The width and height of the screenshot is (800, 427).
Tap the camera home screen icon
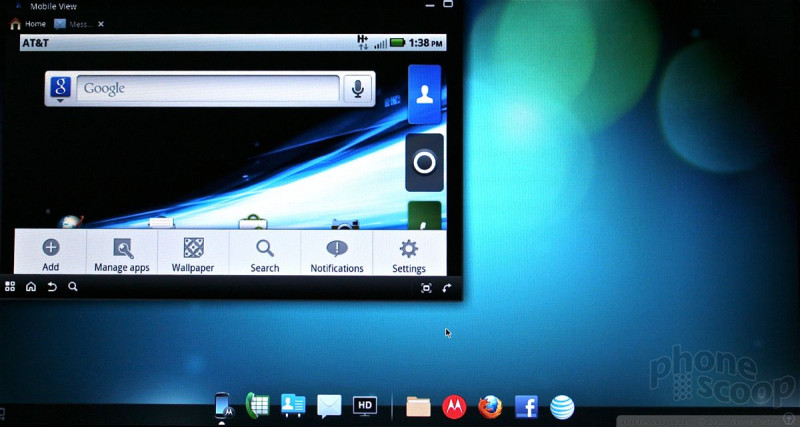point(345,224)
